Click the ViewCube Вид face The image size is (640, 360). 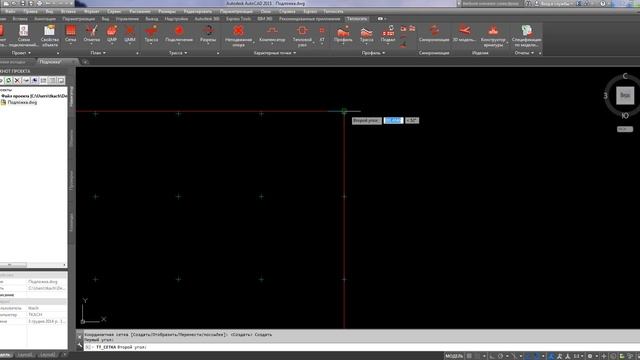tap(625, 96)
